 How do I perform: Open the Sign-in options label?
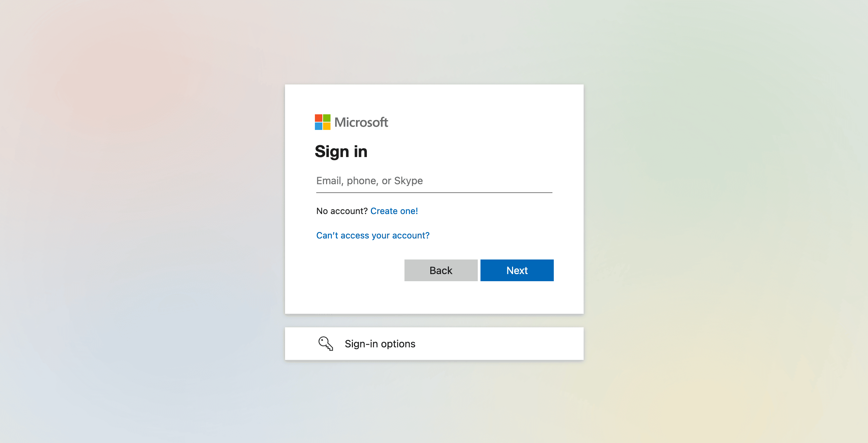pyautogui.click(x=380, y=344)
